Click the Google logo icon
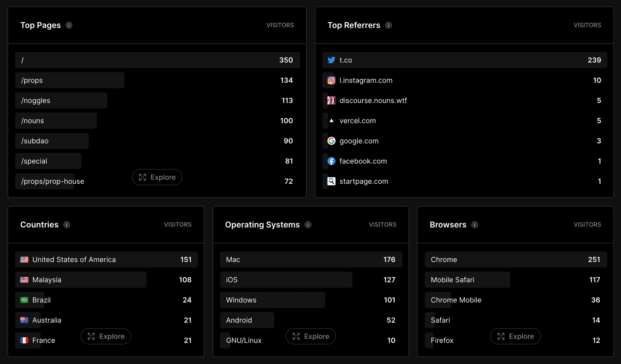 pyautogui.click(x=331, y=141)
